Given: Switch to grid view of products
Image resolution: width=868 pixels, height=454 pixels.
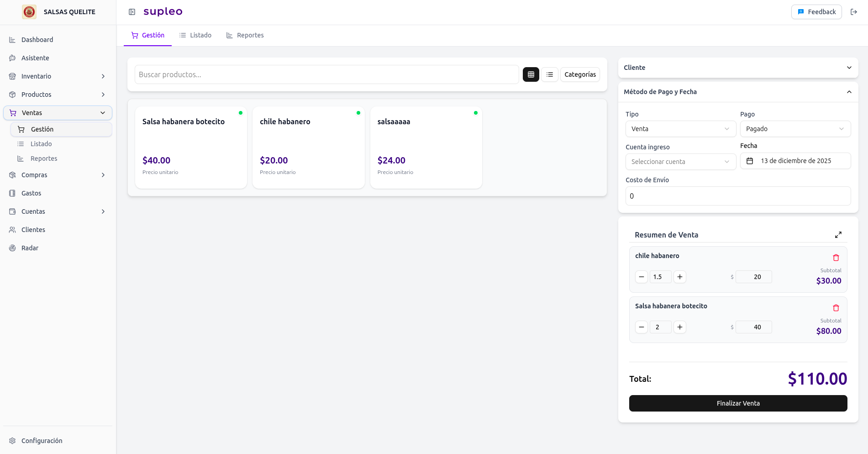Looking at the screenshot, I should (x=531, y=74).
